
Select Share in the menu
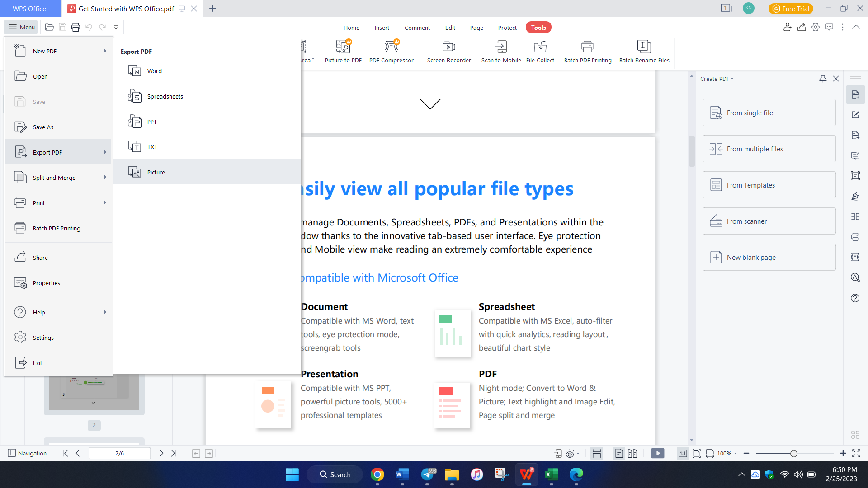tap(58, 258)
